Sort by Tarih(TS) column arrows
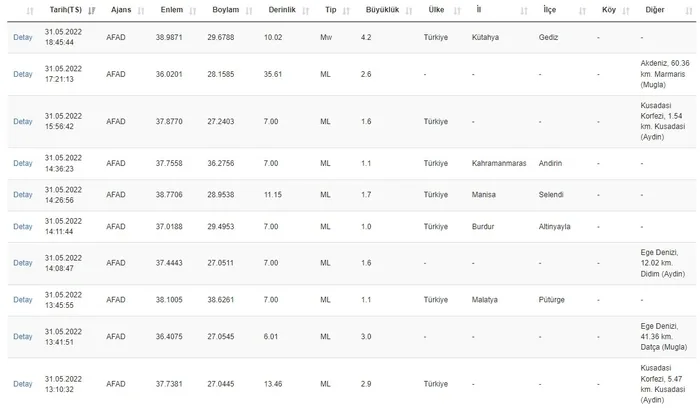The image size is (700, 408). pyautogui.click(x=92, y=11)
